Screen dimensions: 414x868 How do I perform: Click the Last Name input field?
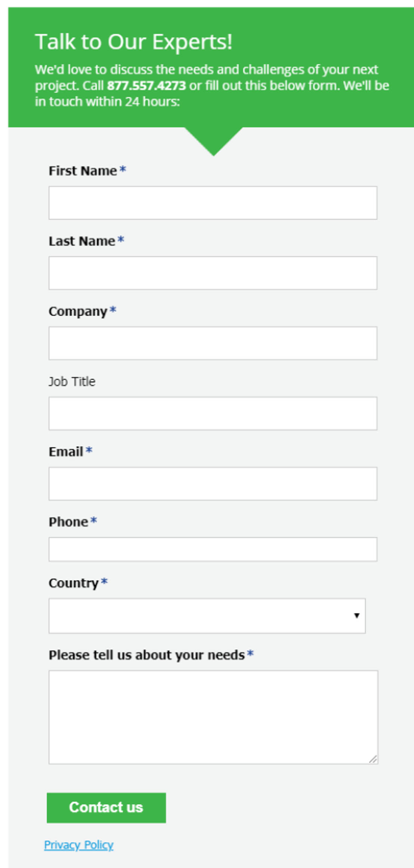tap(212, 272)
